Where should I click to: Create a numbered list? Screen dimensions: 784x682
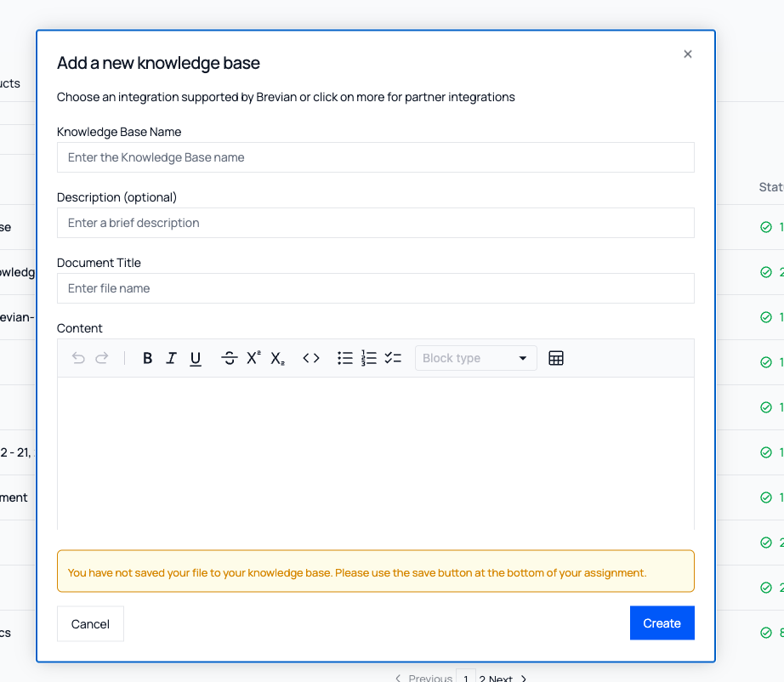point(369,358)
